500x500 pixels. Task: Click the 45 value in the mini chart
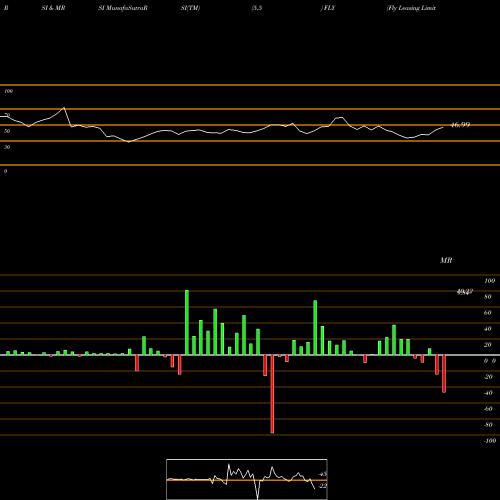click(x=323, y=474)
